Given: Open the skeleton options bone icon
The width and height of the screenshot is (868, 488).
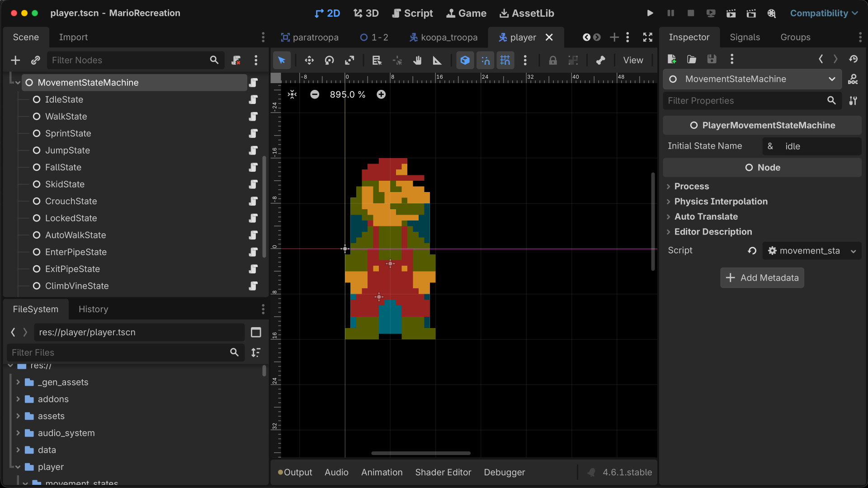Looking at the screenshot, I should coord(601,60).
